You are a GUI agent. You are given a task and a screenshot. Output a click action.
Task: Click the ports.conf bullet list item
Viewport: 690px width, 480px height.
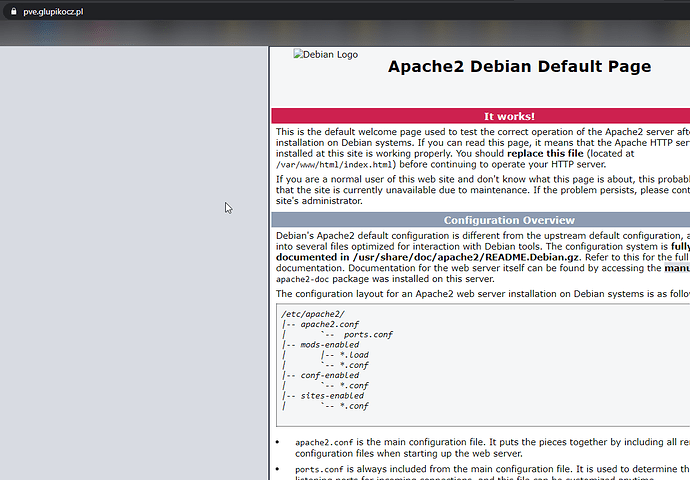[x=322, y=468]
